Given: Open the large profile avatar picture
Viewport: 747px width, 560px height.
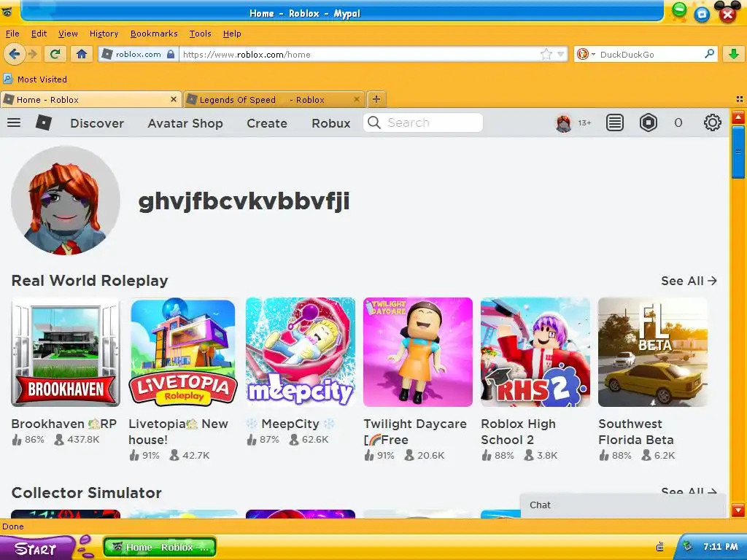Looking at the screenshot, I should tap(65, 201).
